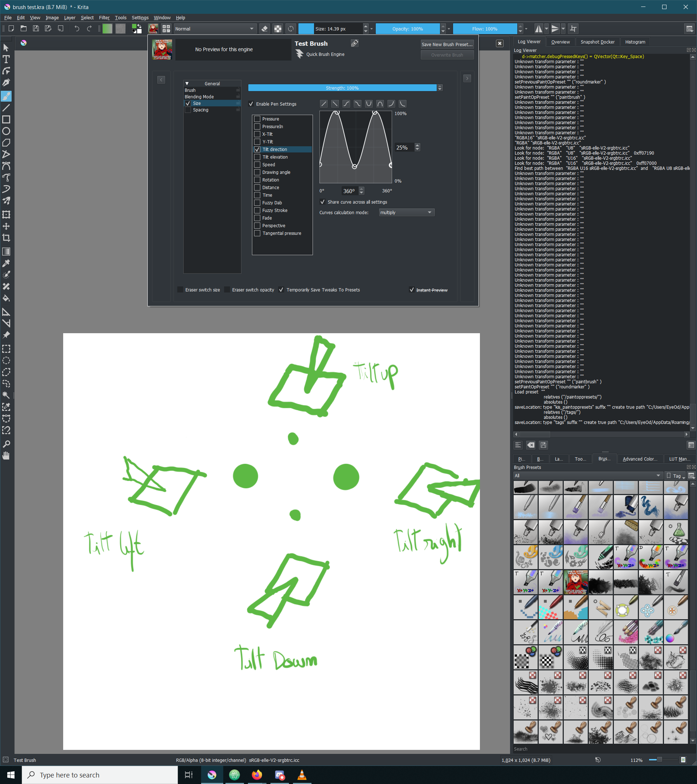Click the horizontal mirror tool icon

coord(539,29)
